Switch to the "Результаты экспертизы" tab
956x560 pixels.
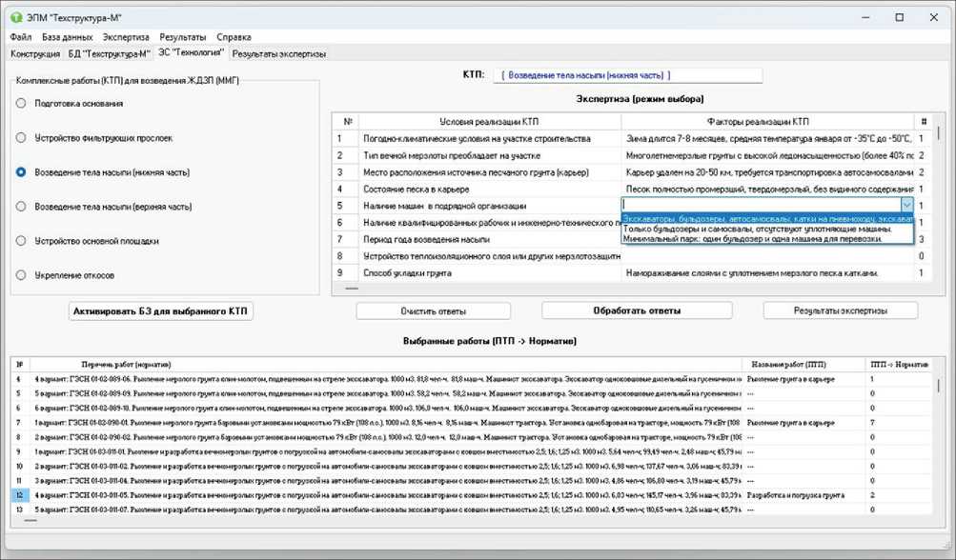point(278,53)
